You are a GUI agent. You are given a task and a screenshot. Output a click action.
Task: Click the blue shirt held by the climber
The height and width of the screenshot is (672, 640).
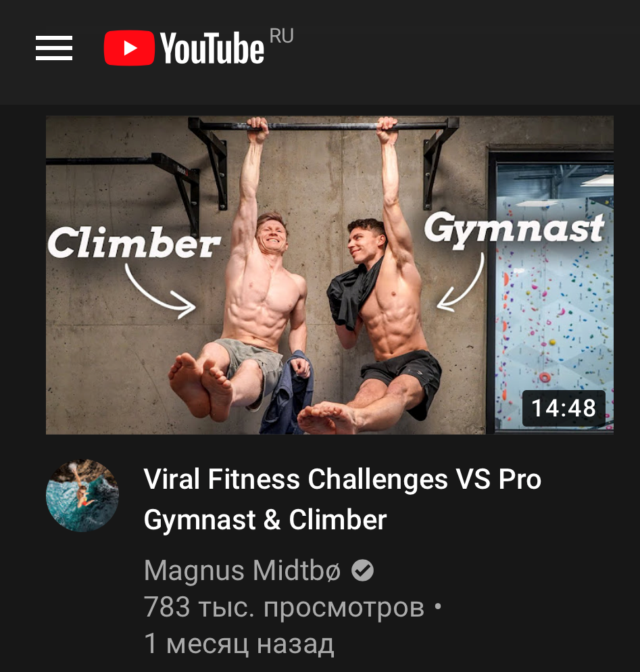pyautogui.click(x=288, y=392)
